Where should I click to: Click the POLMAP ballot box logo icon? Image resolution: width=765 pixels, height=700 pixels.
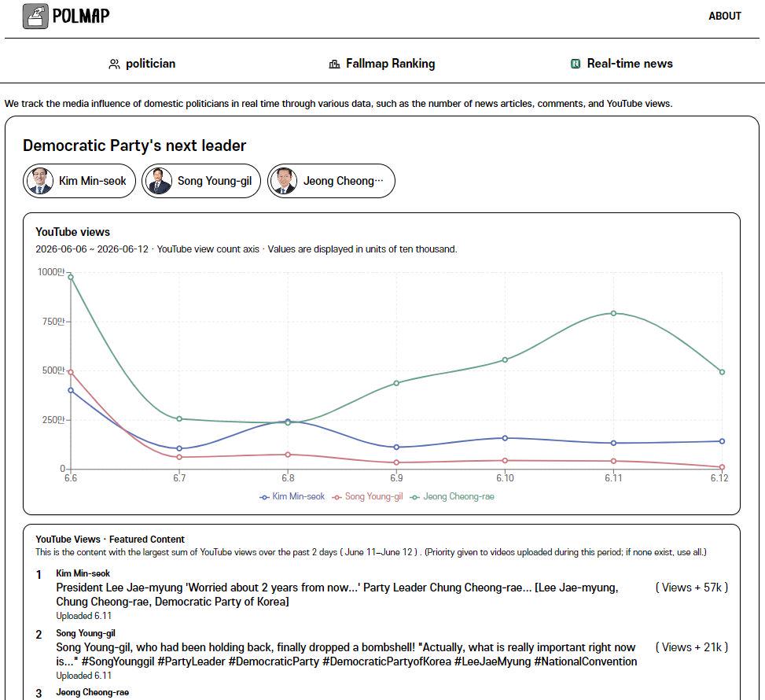pyautogui.click(x=35, y=16)
